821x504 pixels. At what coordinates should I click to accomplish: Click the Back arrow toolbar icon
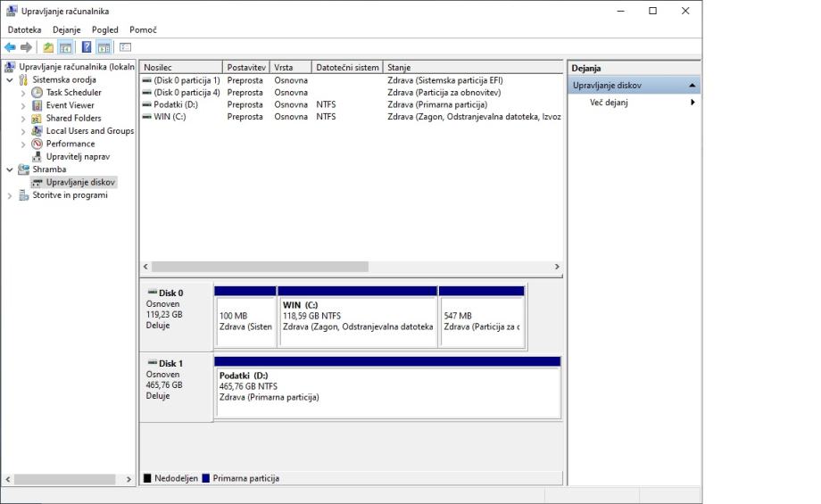click(x=10, y=47)
